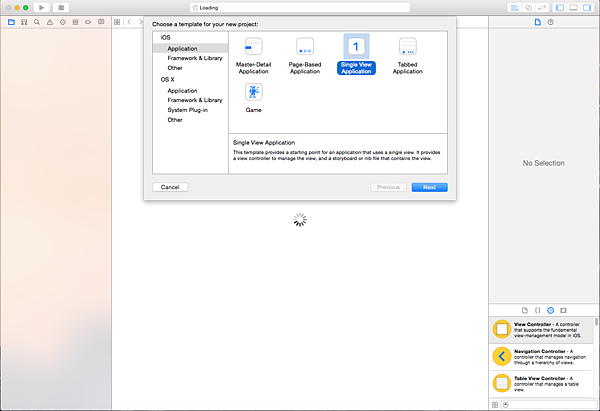Image resolution: width=600 pixels, height=411 pixels.
Task: Choose the Page-Based Application template
Action: click(x=305, y=56)
